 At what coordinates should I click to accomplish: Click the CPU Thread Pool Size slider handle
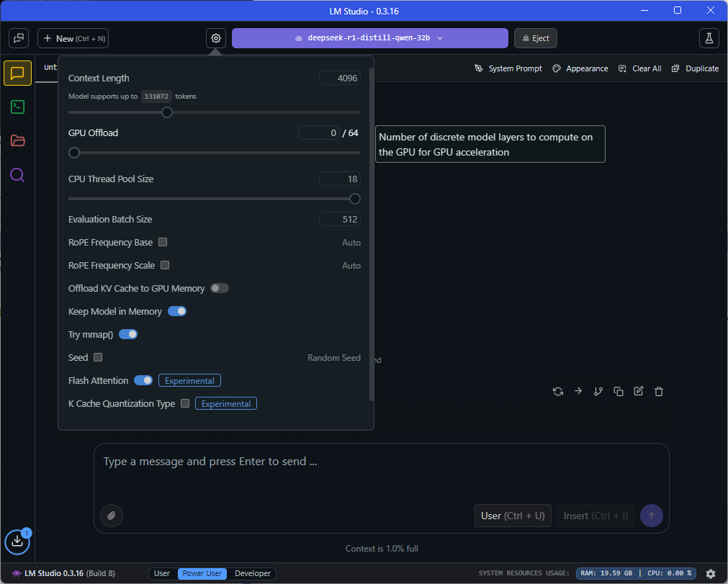(x=355, y=199)
